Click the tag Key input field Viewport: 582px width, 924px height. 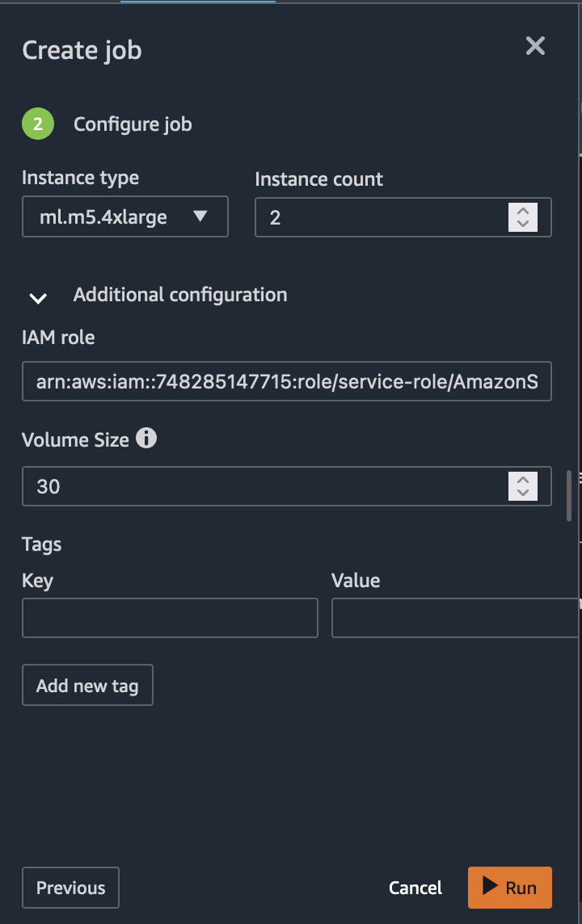click(x=170, y=617)
